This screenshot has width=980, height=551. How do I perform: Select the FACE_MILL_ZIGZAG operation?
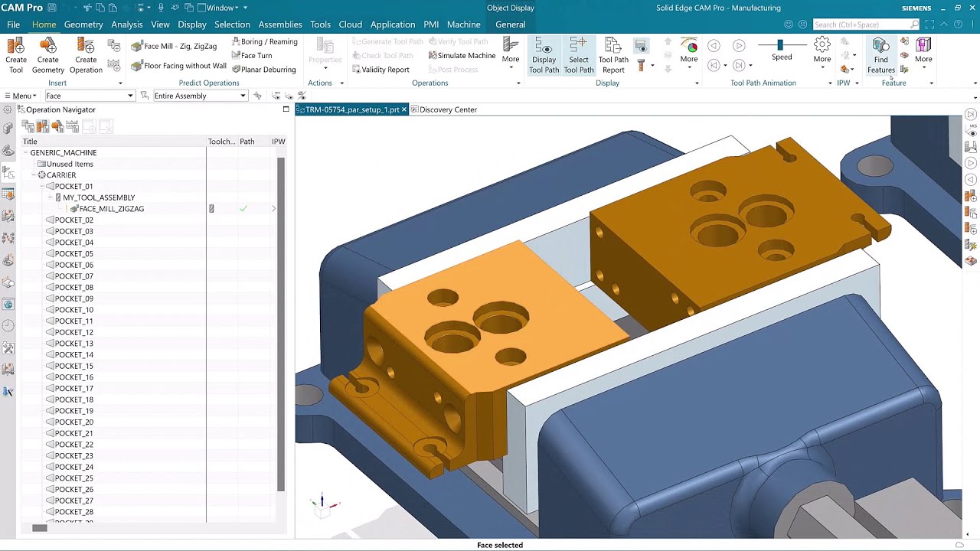pos(112,208)
